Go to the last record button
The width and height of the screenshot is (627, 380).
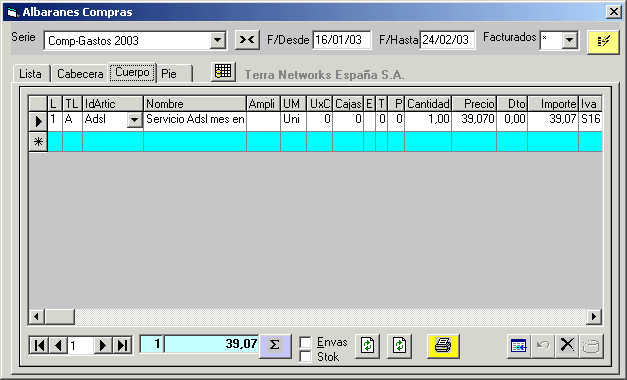pos(122,345)
